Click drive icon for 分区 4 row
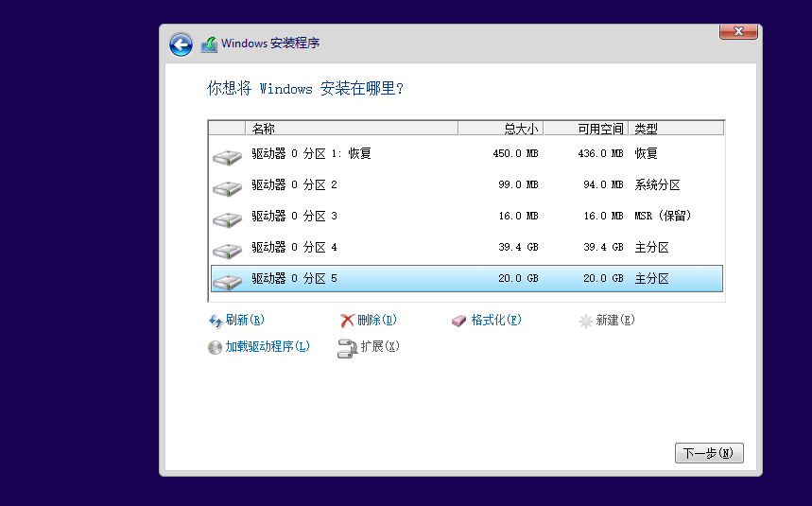The image size is (812, 506). [x=227, y=252]
